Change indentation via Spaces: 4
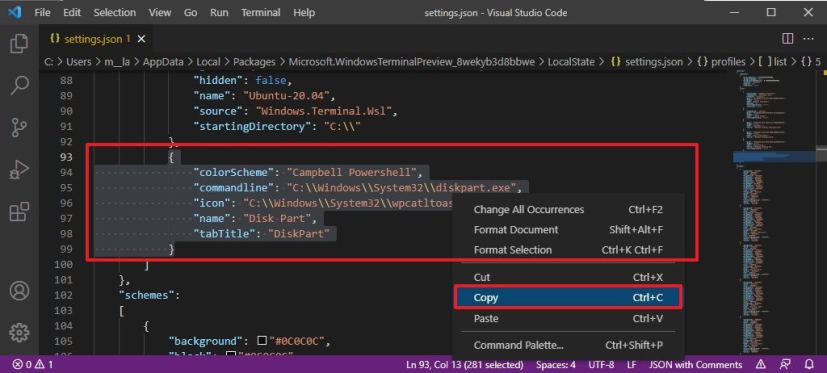The height and width of the screenshot is (373, 827). pyautogui.click(x=555, y=365)
